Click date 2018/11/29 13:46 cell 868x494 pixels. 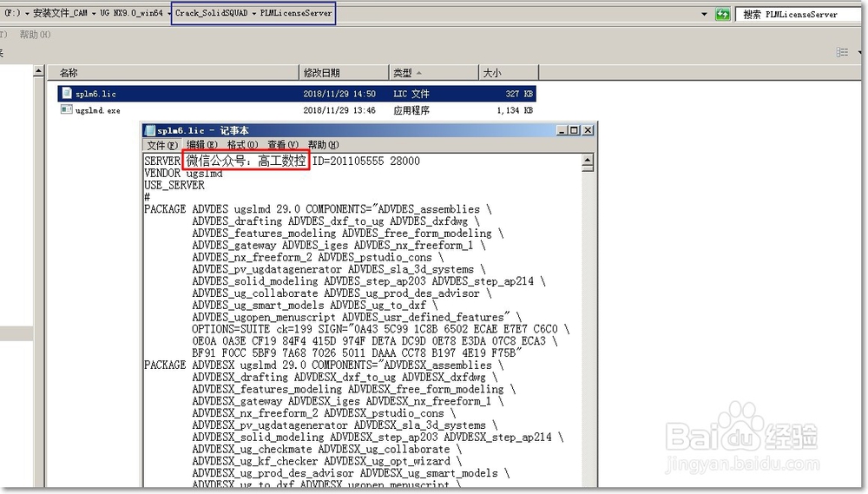339,111
